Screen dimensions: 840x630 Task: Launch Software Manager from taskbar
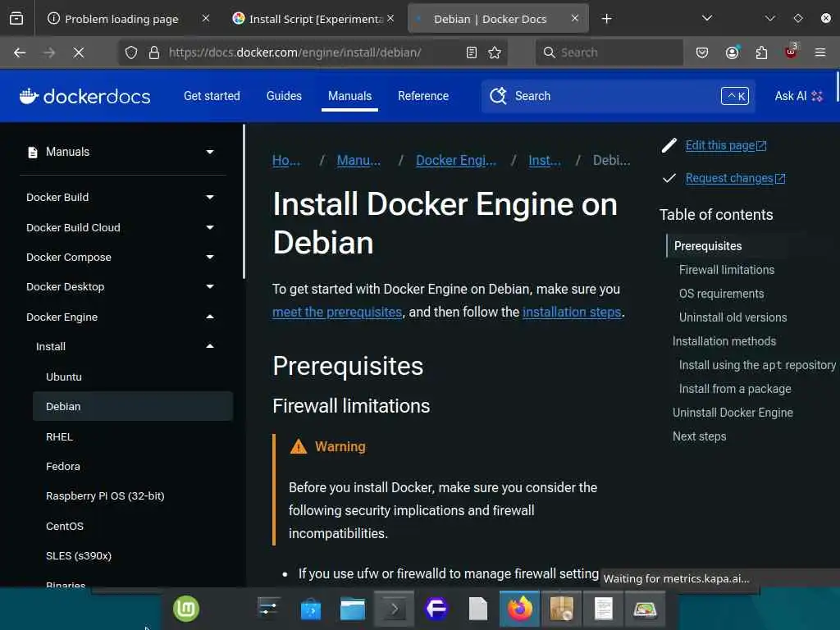pyautogui.click(x=311, y=609)
